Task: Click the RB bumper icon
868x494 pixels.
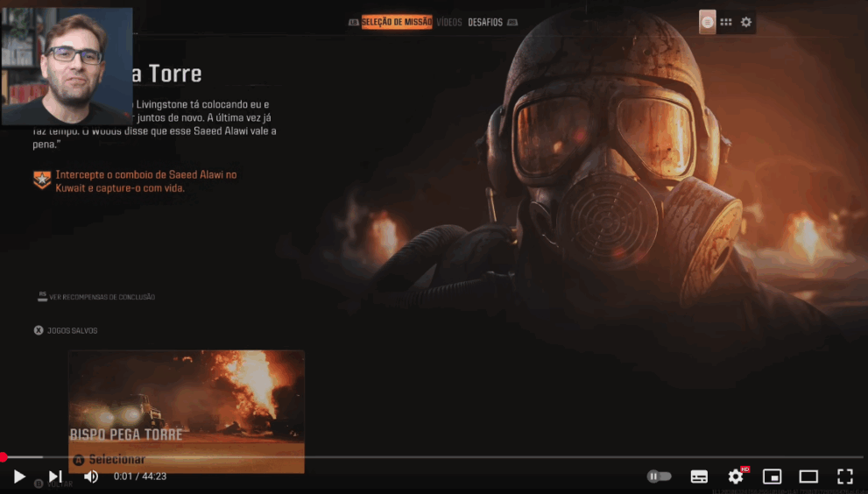Action: 512,23
